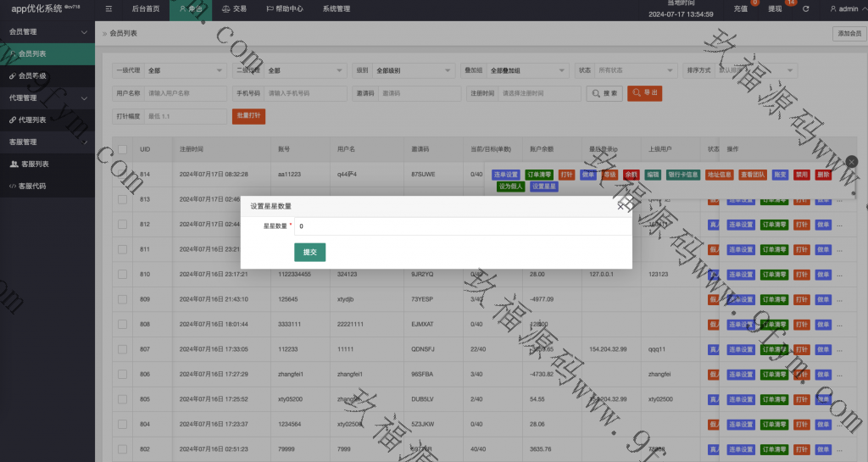
Task: Go to the 后台首页 top tab
Action: click(145, 8)
